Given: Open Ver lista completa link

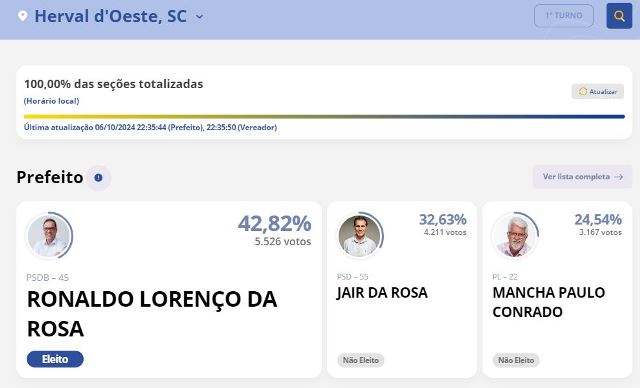Looking at the screenshot, I should [x=582, y=177].
